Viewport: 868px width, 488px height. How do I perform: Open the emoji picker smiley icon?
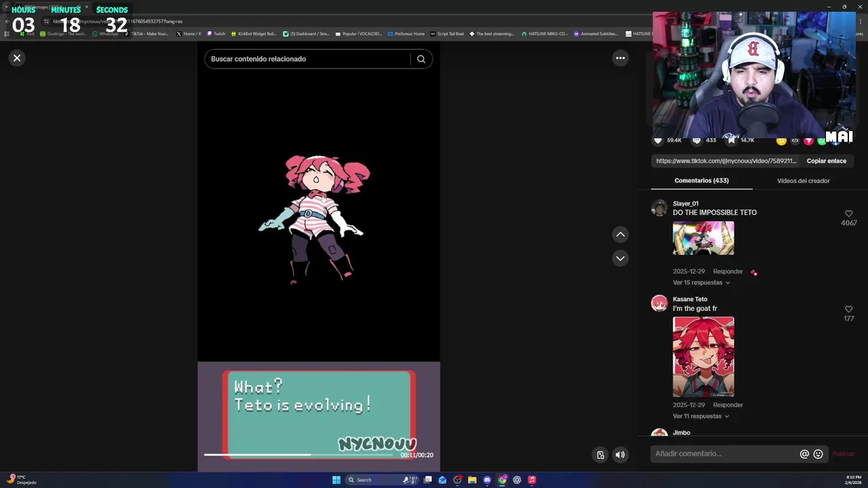pyautogui.click(x=818, y=454)
